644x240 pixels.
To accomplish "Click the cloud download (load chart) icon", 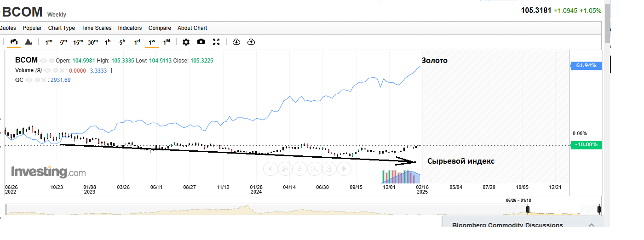I will (x=236, y=42).
